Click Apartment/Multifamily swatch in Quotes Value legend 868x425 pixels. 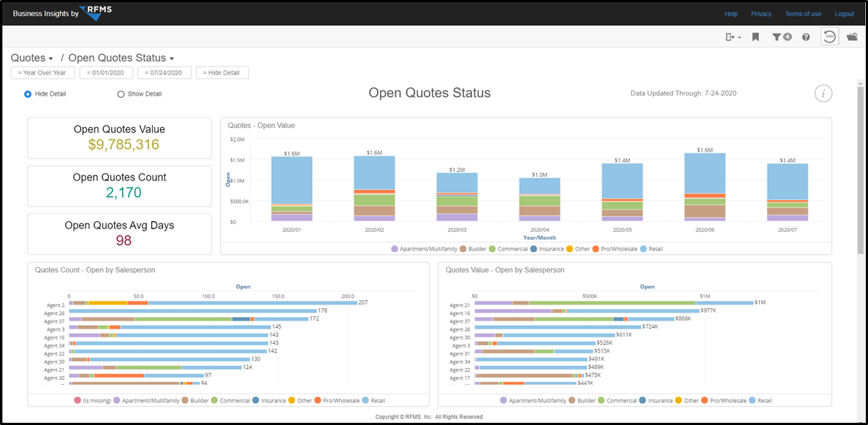click(503, 400)
